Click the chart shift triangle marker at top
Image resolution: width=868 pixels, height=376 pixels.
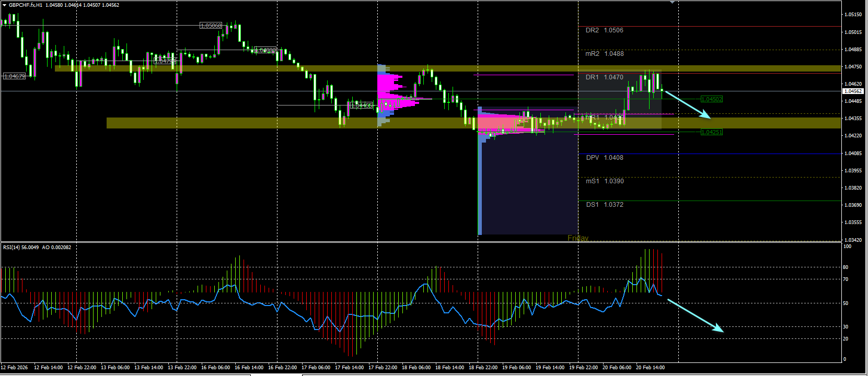tap(673, 2)
